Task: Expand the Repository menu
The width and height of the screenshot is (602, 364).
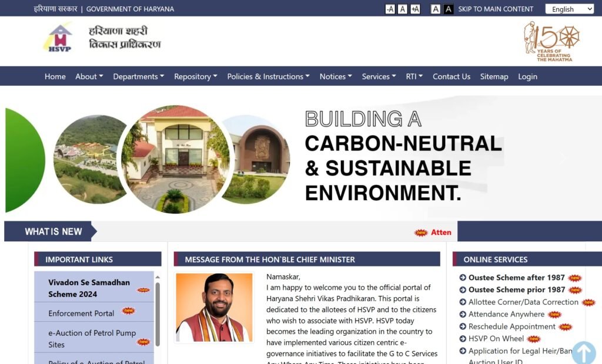Action: [196, 77]
